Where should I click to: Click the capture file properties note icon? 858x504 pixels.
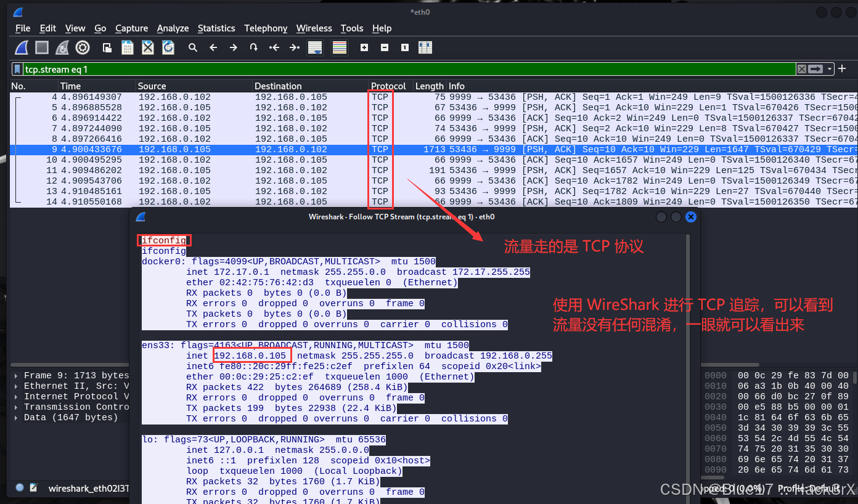pyautogui.click(x=35, y=487)
